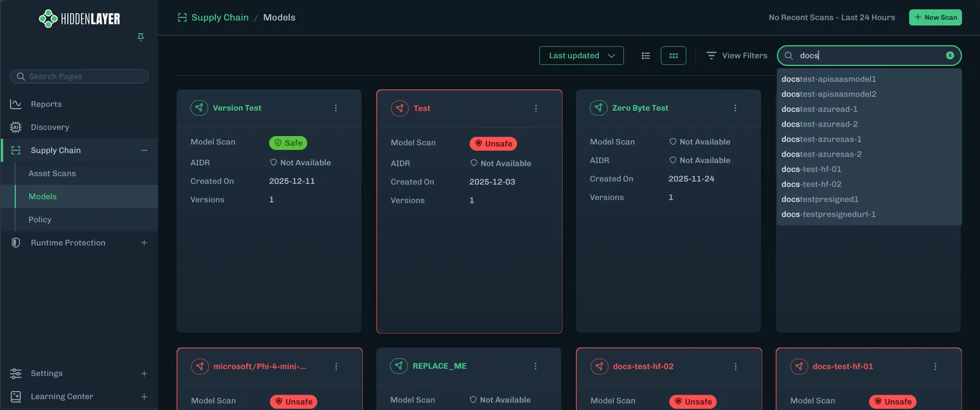The height and width of the screenshot is (410, 980).
Task: Switch to list view layout
Action: (646, 56)
